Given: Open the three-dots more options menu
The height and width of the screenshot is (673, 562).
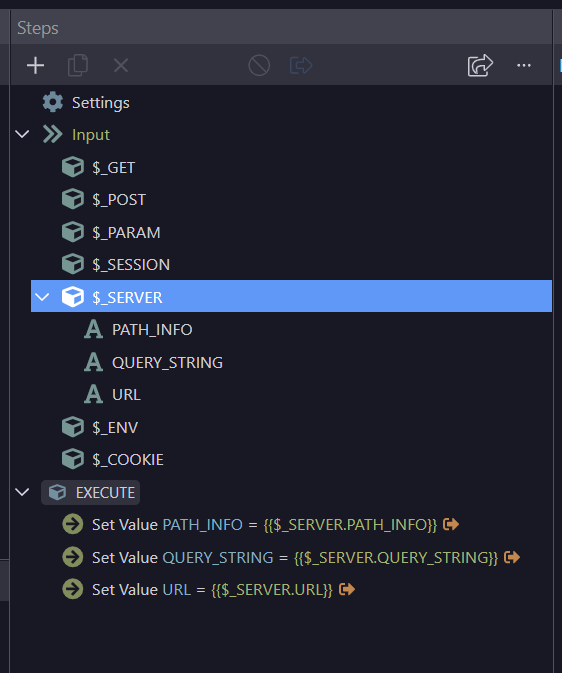Looking at the screenshot, I should (x=524, y=65).
